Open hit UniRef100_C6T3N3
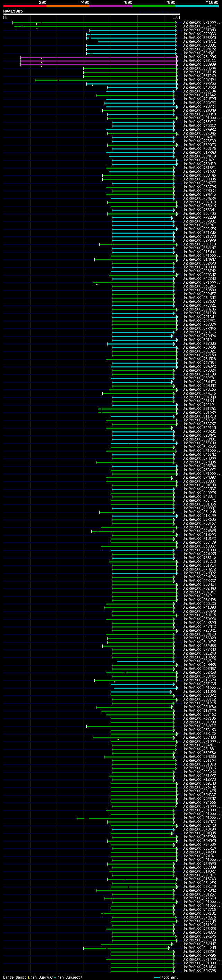The width and height of the screenshot is (222, 980). (x=199, y=30)
